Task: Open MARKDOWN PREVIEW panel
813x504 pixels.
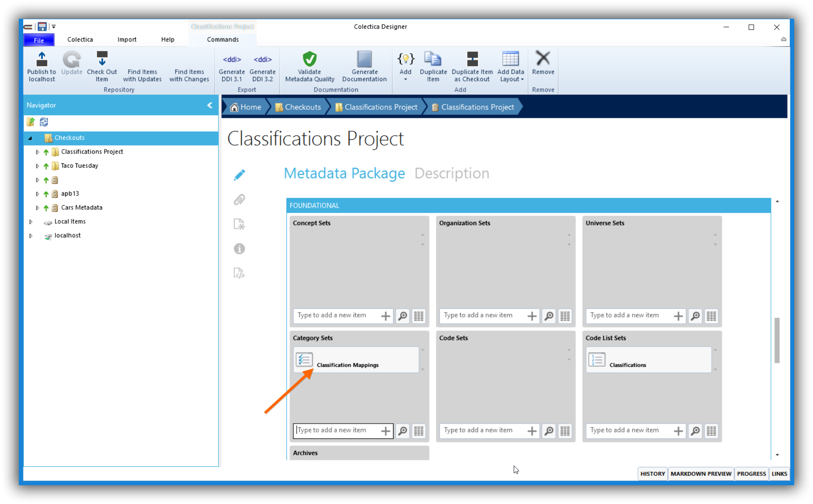Action: [701, 474]
